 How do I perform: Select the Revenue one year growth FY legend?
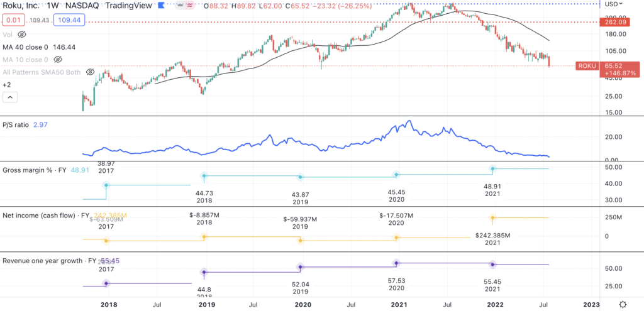pyautogui.click(x=49, y=261)
